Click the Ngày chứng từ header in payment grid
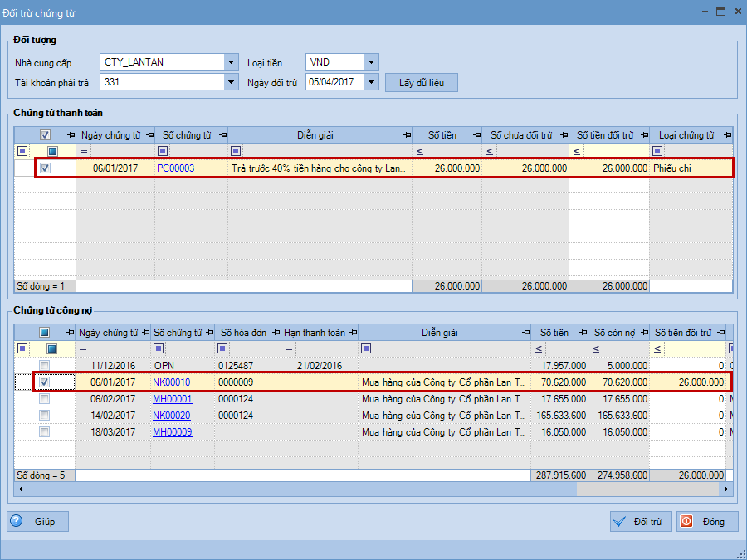 point(110,135)
